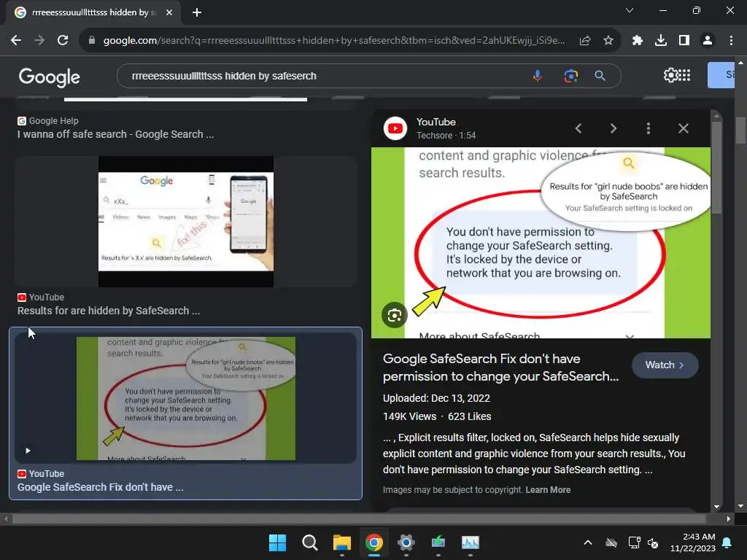This screenshot has height=560, width=747.
Task: Click the Watch button
Action: [665, 365]
